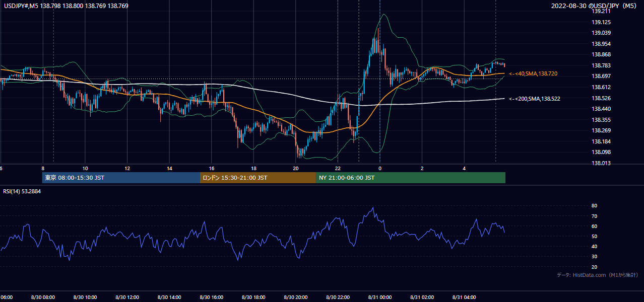Viewport: 644px width, 302px height.
Task: Click price axis value 139.125
Action: point(601,22)
